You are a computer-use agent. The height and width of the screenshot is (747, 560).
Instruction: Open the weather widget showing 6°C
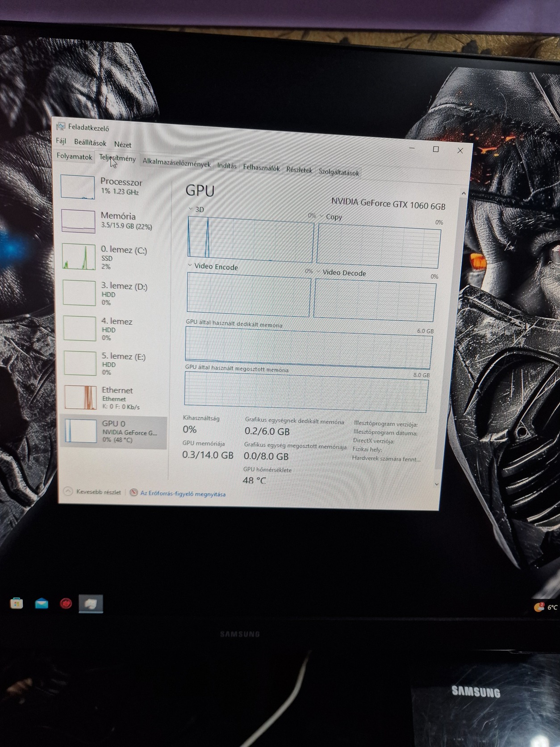546,607
